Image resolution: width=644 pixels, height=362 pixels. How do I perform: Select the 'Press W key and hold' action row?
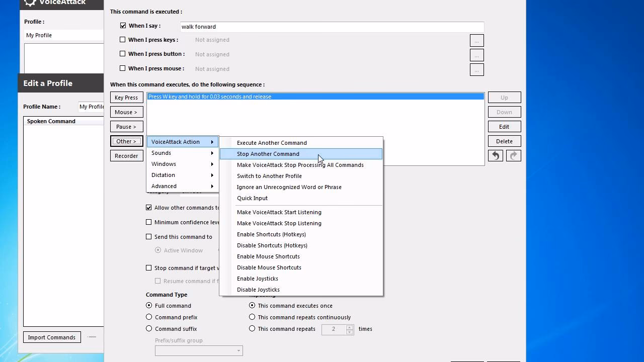[x=315, y=97]
